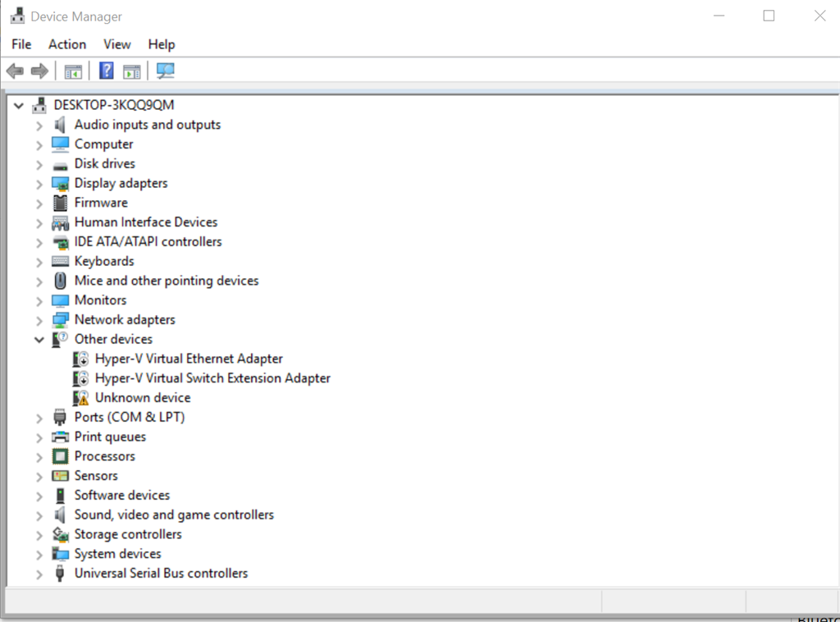The image size is (840, 622).
Task: Click the Ports (COM & LPT) icon
Action: (x=60, y=418)
